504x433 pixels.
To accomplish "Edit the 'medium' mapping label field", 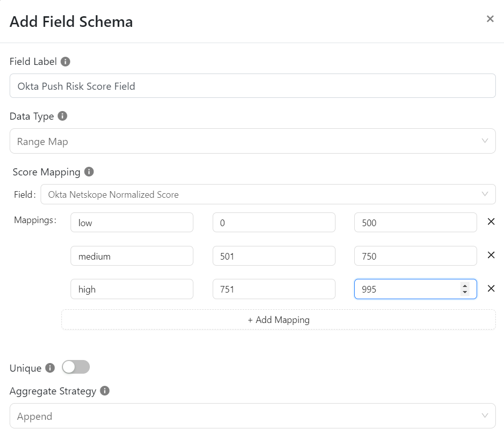I will click(132, 256).
